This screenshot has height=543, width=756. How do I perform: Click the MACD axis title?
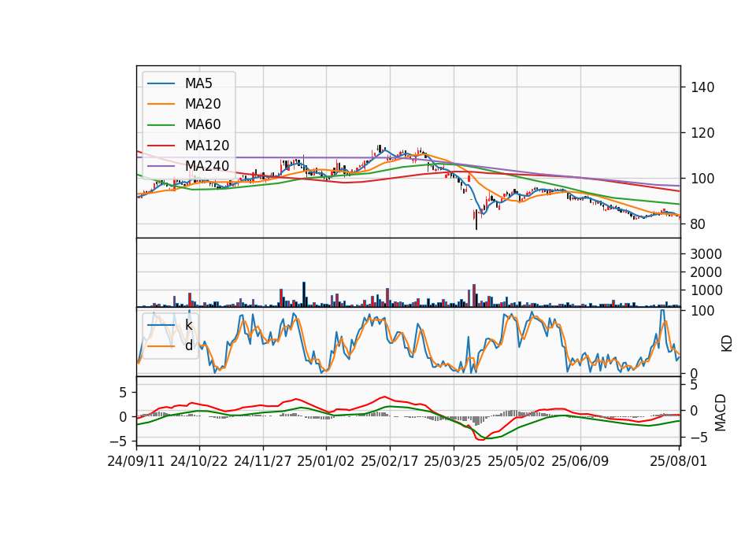[721, 412]
